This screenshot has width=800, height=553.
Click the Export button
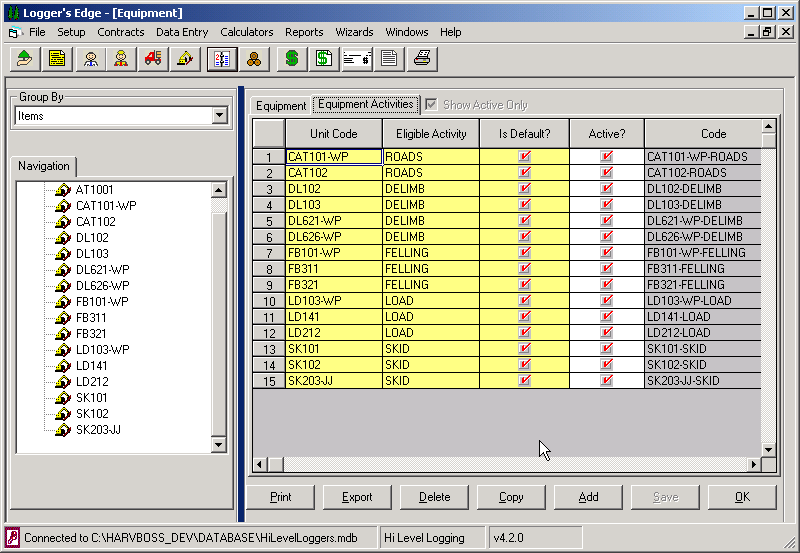tap(357, 497)
